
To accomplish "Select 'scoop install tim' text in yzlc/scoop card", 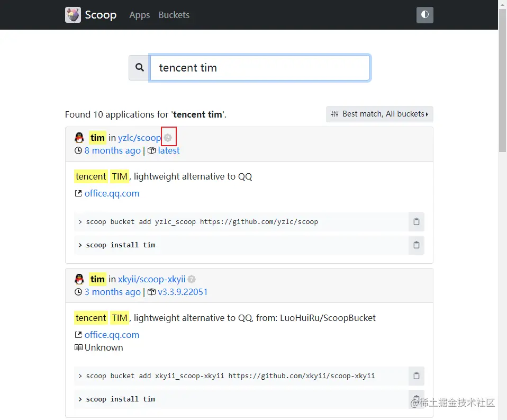I will (x=121, y=245).
